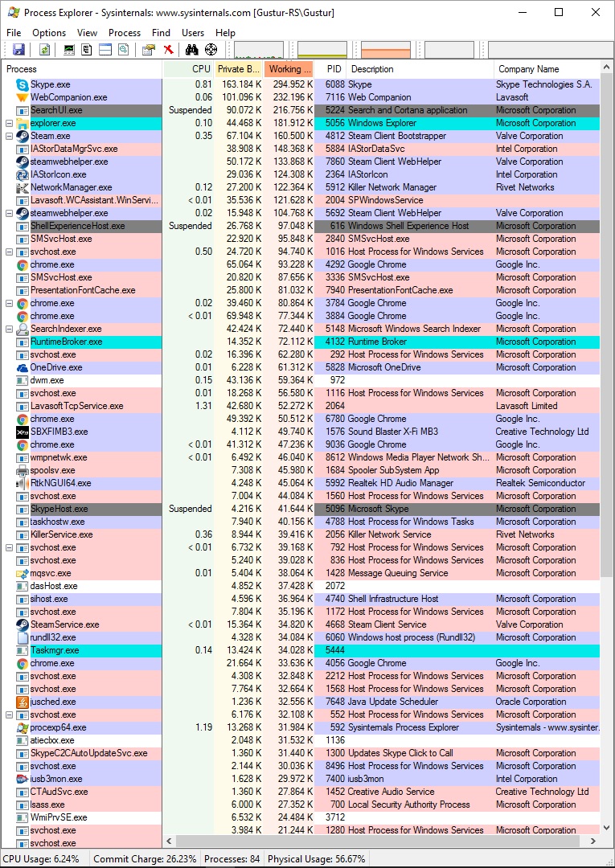
Task: Collapse the SearchIndexer.exe tree node
Action: pos(10,330)
